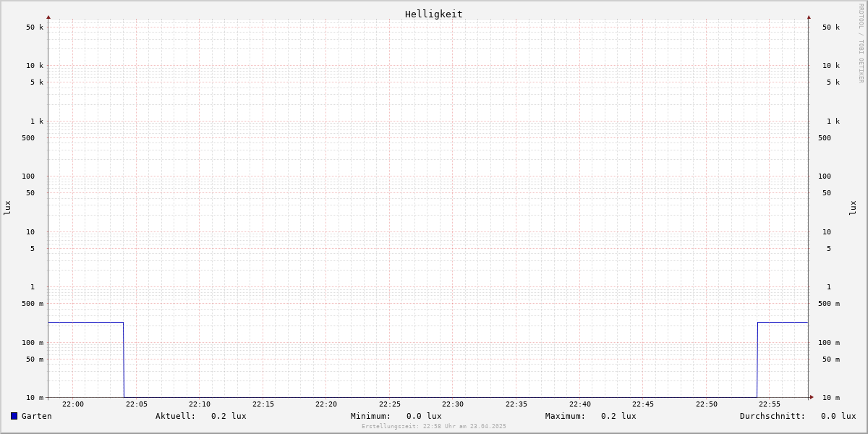Click the left axis '100 m' label
The image size is (868, 434).
[33, 343]
